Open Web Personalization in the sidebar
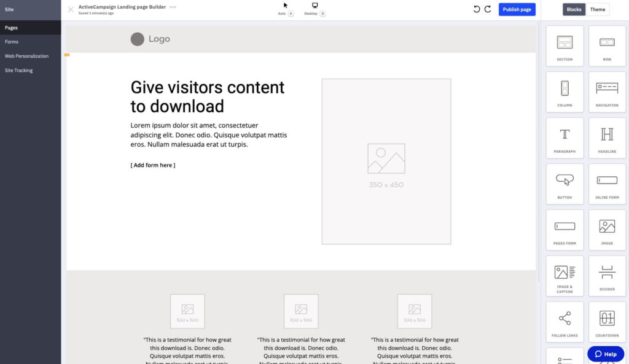Image resolution: width=629 pixels, height=364 pixels. (31, 56)
